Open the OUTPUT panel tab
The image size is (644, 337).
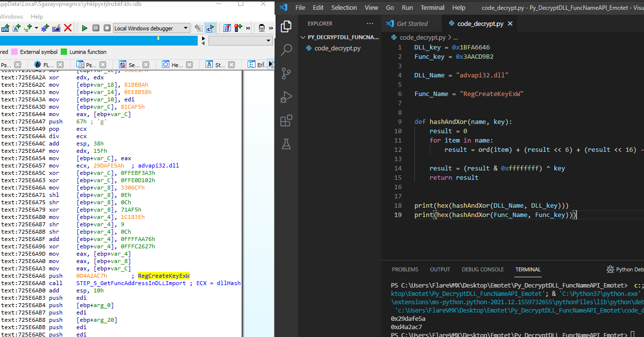[440, 269]
